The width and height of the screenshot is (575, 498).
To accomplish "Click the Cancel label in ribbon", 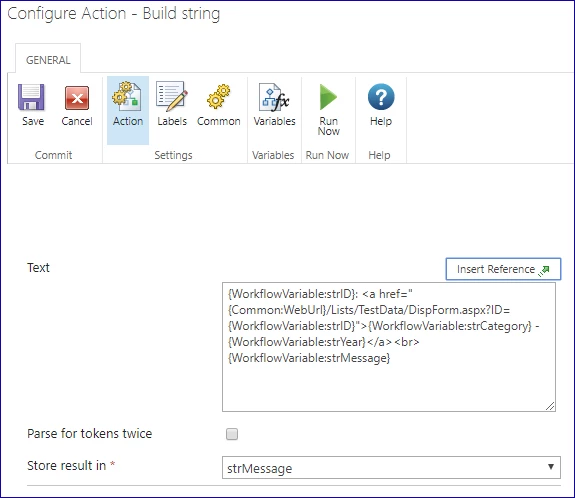I will (77, 121).
